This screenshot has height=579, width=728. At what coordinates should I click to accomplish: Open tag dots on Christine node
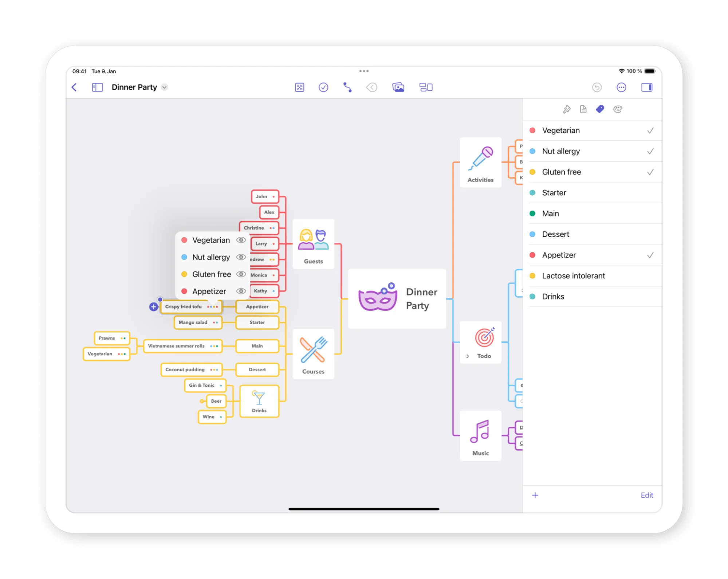pyautogui.click(x=272, y=228)
